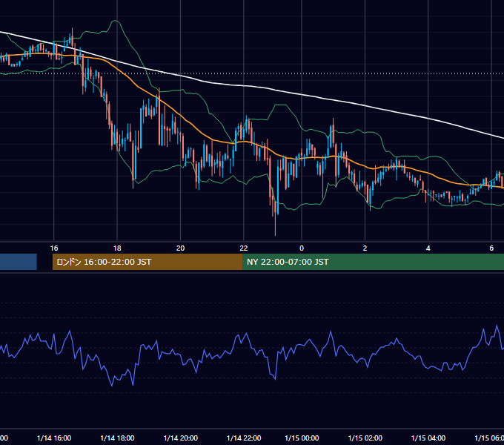Click the "22" hour label on chart axis

(244, 248)
